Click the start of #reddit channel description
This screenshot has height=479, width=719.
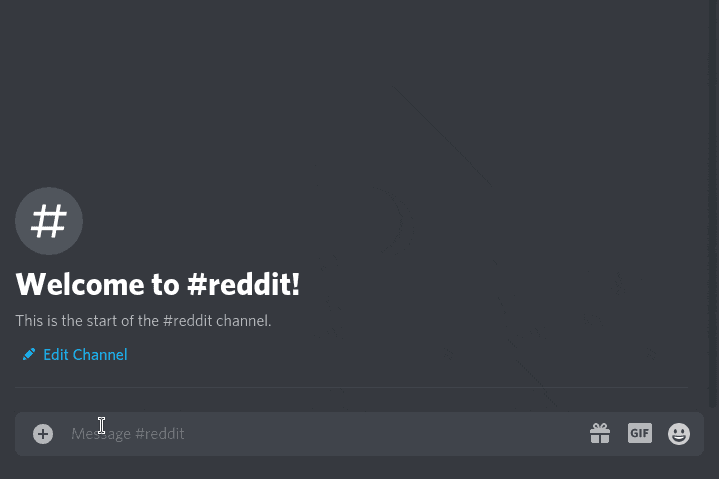(x=143, y=320)
